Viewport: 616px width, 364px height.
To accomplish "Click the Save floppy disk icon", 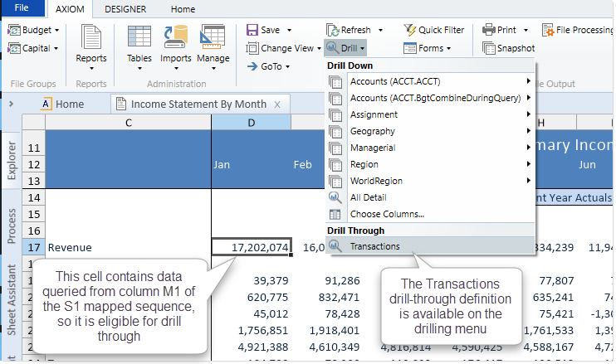I will (x=252, y=30).
